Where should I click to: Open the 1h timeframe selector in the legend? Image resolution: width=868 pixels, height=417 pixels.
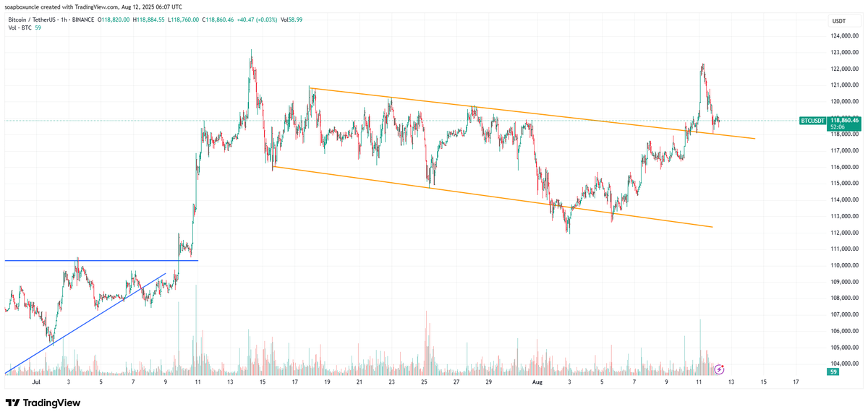pos(64,19)
